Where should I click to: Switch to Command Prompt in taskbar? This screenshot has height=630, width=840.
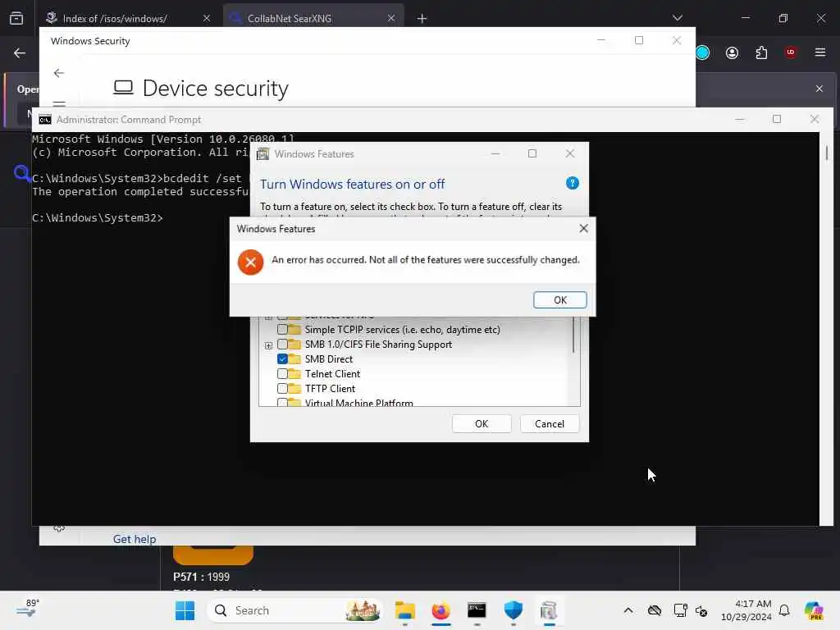click(x=477, y=610)
